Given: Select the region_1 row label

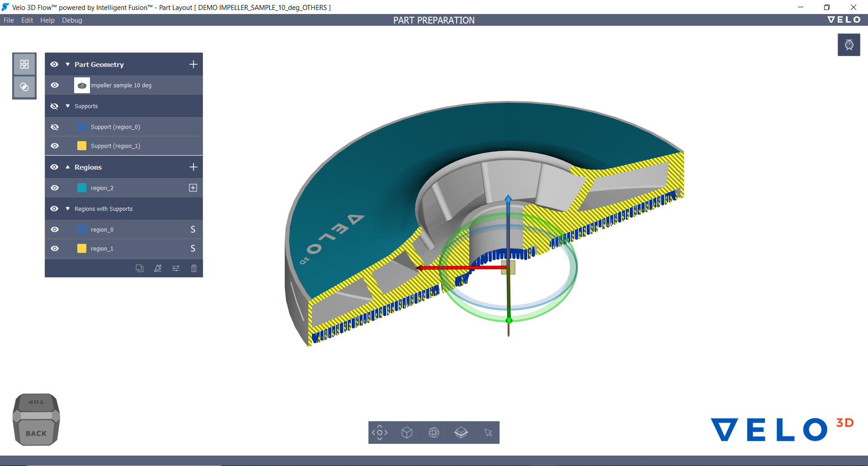Looking at the screenshot, I should click(x=102, y=249).
